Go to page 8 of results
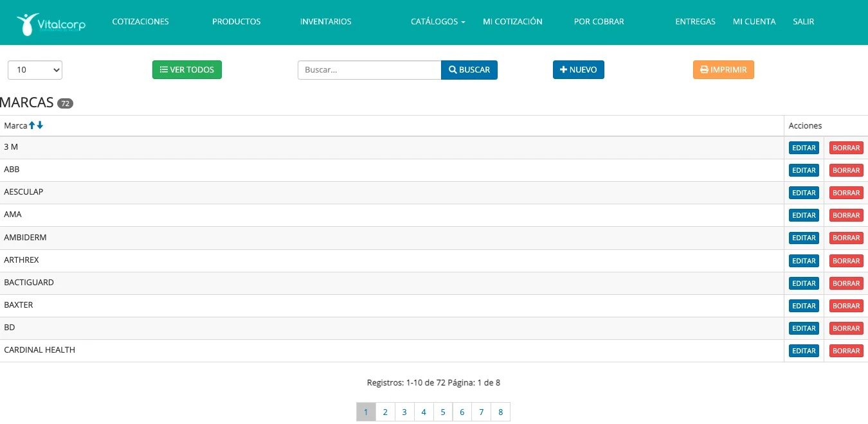This screenshot has height=424, width=868. coord(500,412)
